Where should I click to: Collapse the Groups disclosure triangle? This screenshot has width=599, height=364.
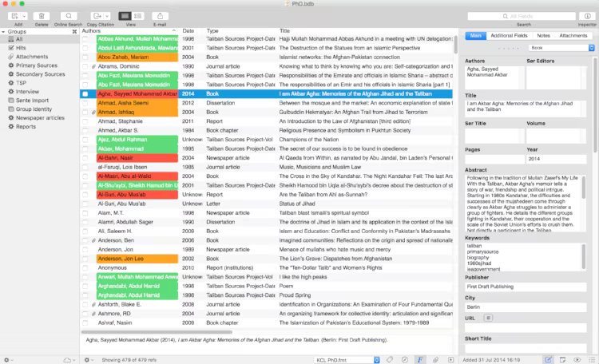pos(3,31)
